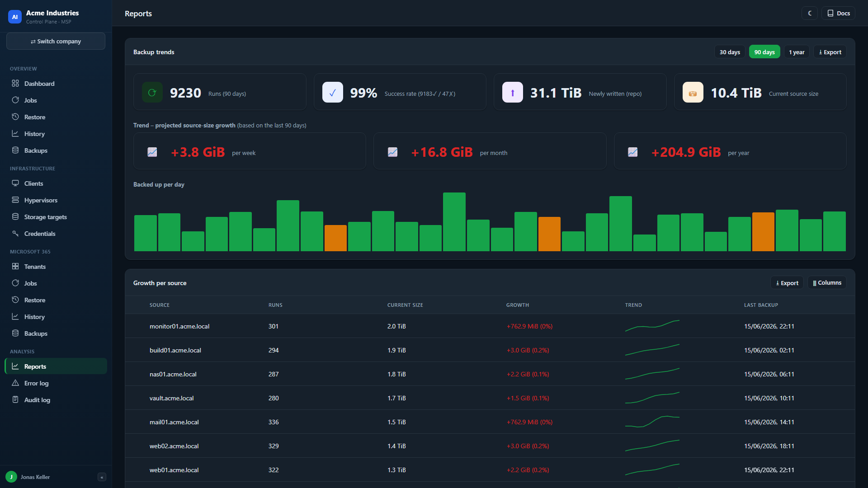Sort by the GROWTH column header
Image resolution: width=868 pixels, height=488 pixels.
[x=518, y=305]
